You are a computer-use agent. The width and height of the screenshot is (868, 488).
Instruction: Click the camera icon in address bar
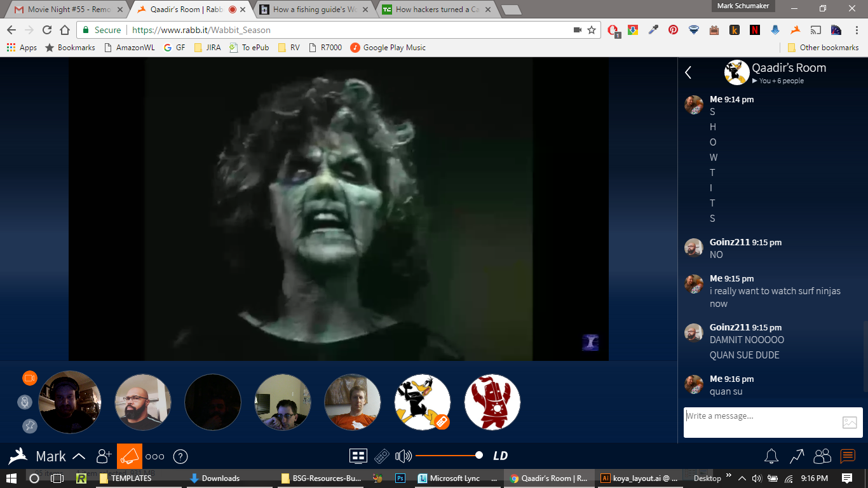click(x=578, y=30)
